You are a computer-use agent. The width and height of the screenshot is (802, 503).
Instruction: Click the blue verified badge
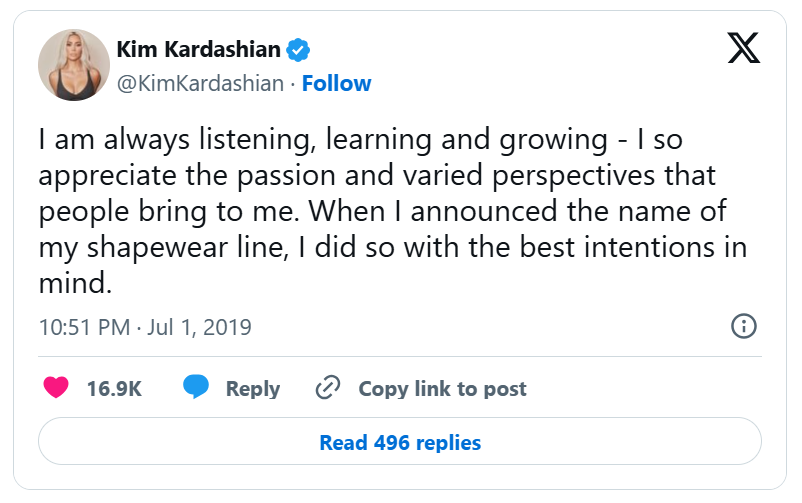point(298,49)
